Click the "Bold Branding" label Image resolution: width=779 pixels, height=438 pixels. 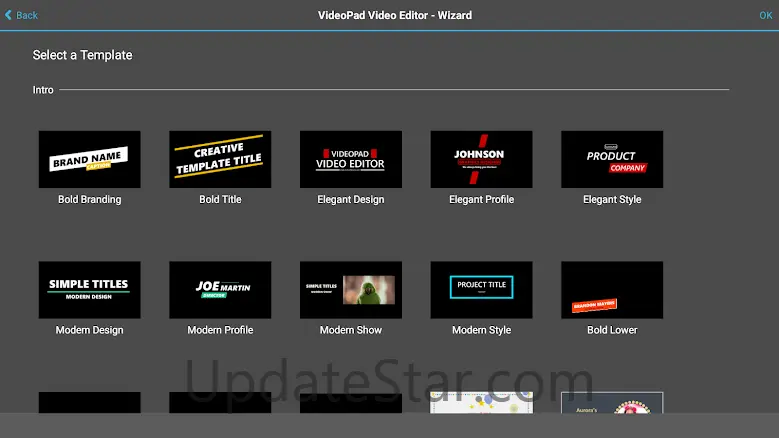pyautogui.click(x=89, y=200)
